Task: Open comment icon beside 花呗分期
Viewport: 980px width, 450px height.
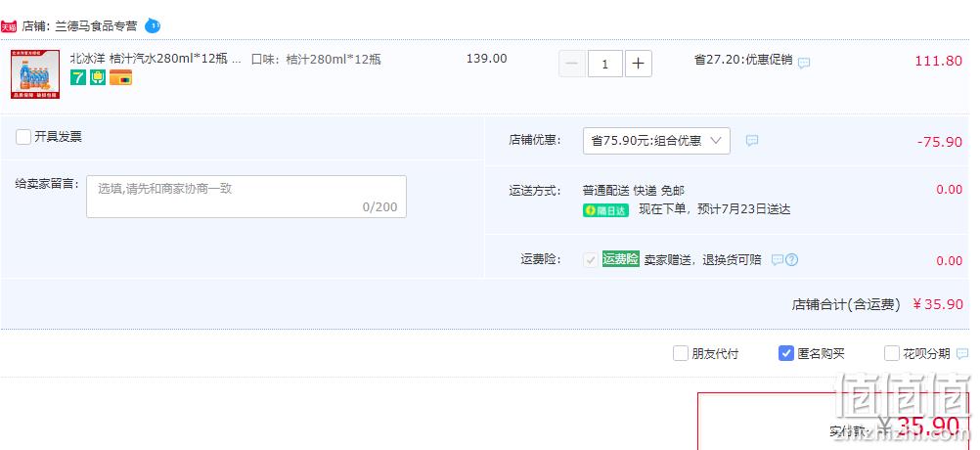Action: pos(962,354)
